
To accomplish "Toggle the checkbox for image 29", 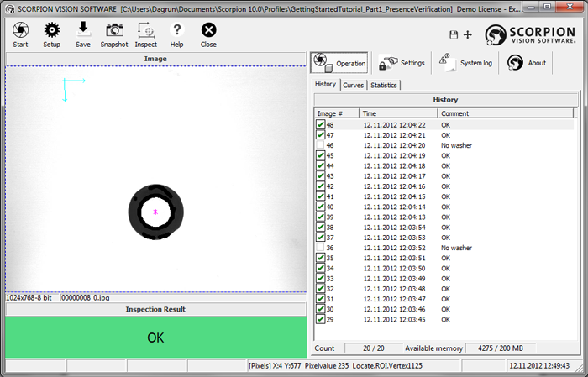I will [321, 319].
